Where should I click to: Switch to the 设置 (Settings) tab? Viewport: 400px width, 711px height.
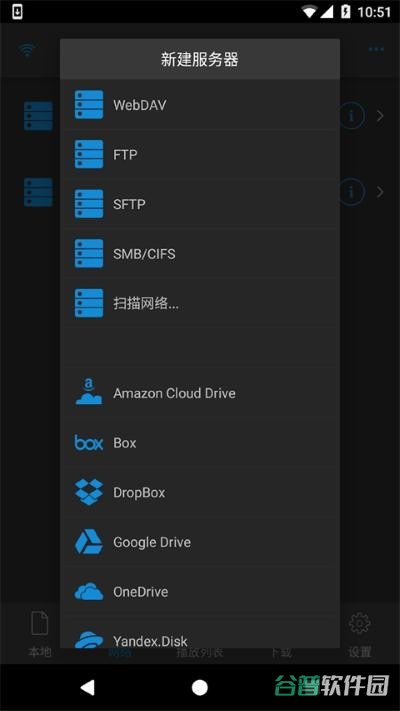(360, 635)
